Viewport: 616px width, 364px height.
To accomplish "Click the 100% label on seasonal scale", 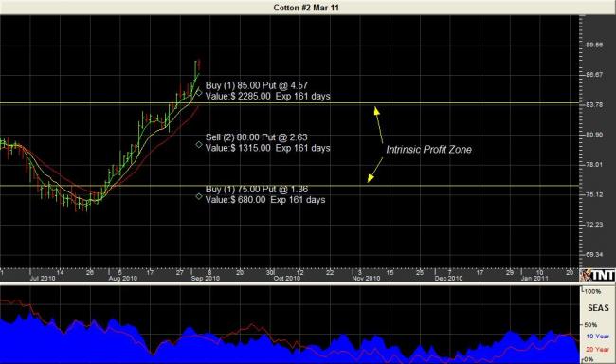I will tap(592, 291).
